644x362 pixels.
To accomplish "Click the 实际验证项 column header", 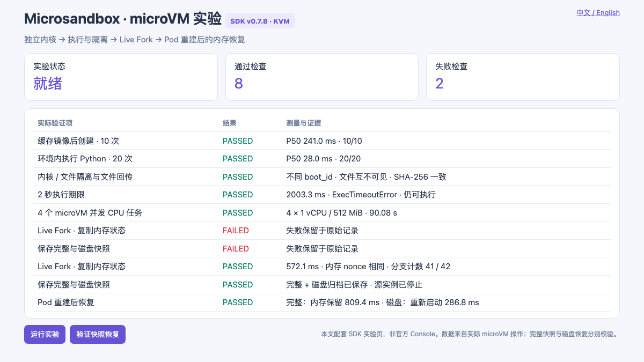I will coord(55,123).
